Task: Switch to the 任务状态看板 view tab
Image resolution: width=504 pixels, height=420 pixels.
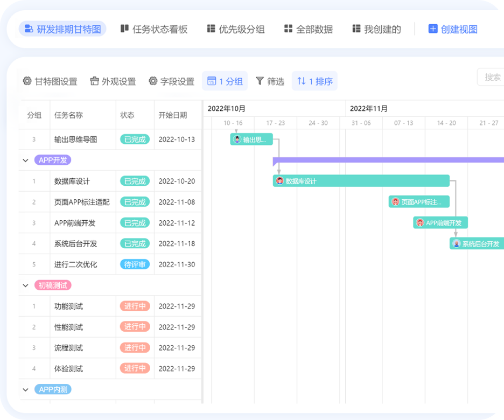Action: (154, 29)
